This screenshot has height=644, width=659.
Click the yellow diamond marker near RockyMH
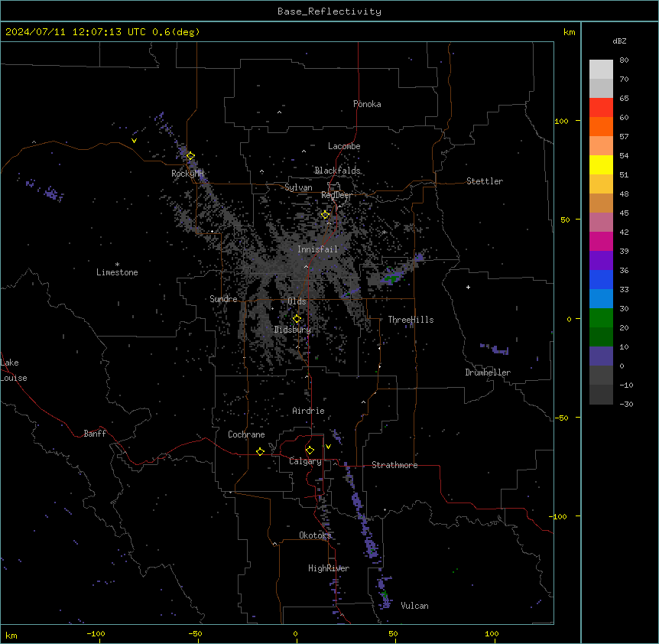coord(190,156)
